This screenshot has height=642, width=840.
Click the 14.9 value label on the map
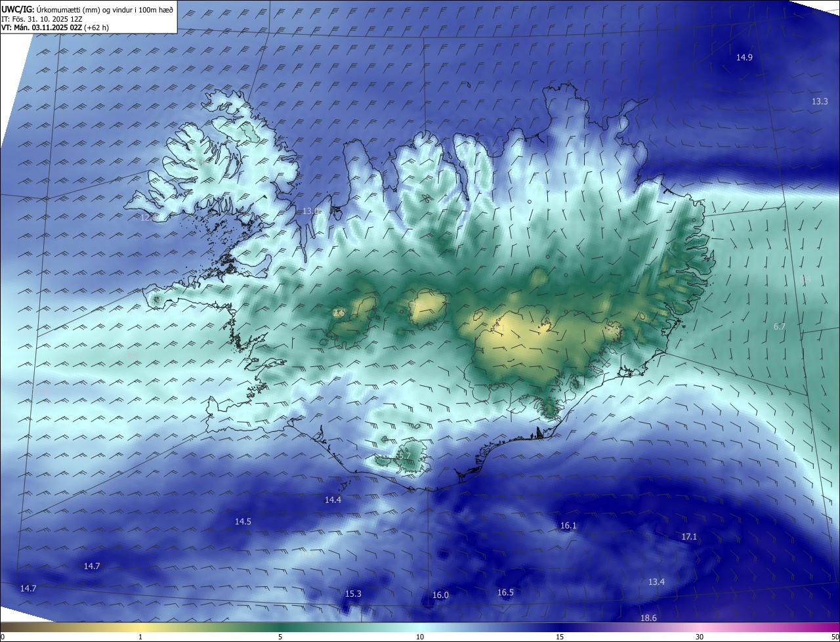[x=744, y=58]
